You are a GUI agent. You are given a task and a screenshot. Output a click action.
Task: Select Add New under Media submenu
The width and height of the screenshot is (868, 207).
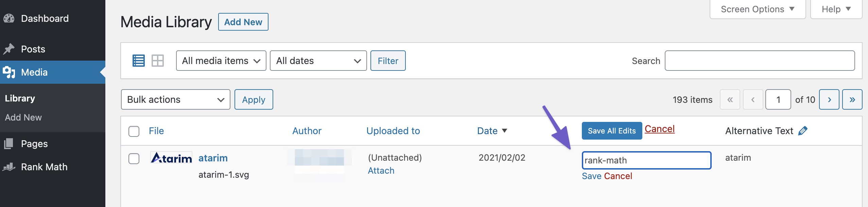click(x=23, y=117)
